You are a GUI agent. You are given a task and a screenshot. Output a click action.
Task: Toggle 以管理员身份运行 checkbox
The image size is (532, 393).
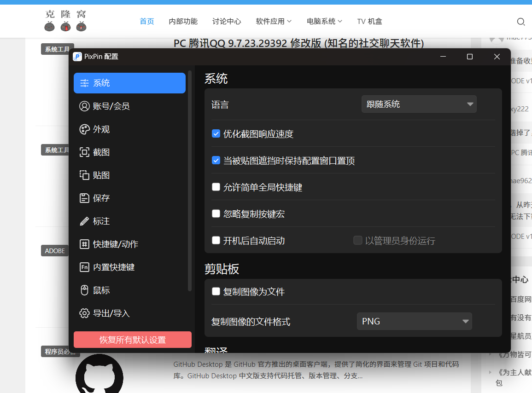(x=357, y=240)
